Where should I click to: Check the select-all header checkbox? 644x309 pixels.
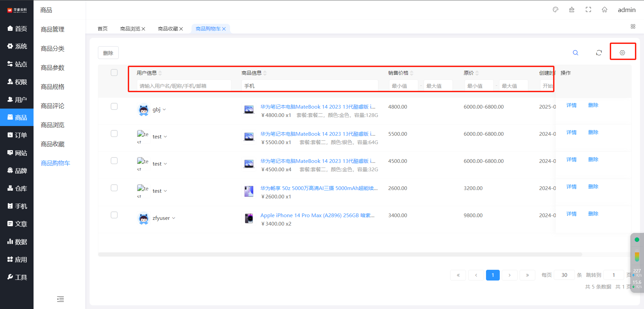point(114,73)
